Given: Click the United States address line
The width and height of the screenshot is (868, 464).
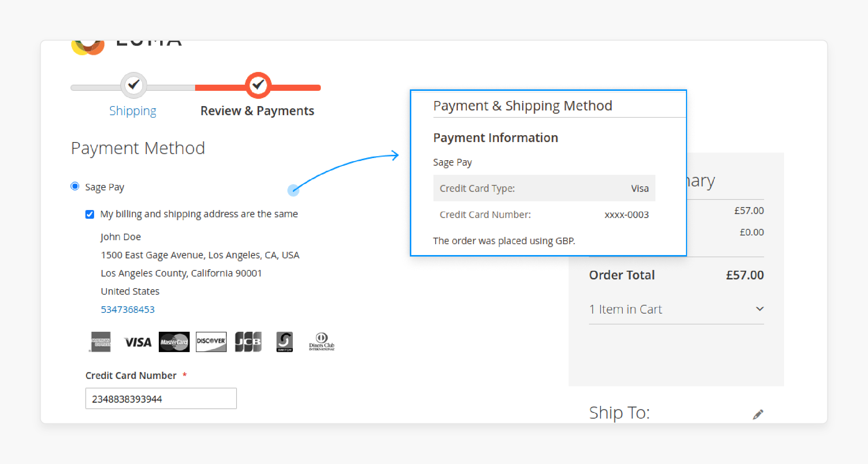Looking at the screenshot, I should 130,291.
